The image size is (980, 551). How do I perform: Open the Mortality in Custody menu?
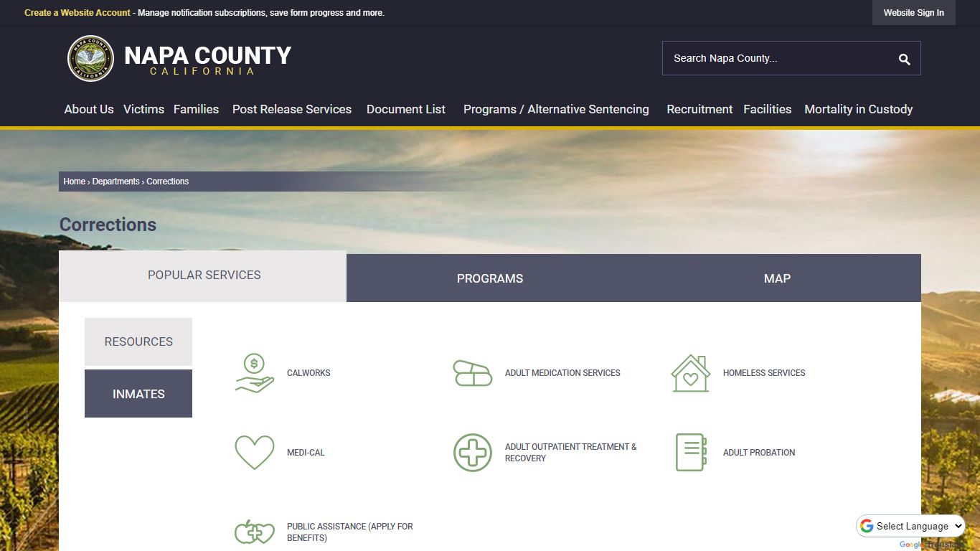tap(859, 109)
